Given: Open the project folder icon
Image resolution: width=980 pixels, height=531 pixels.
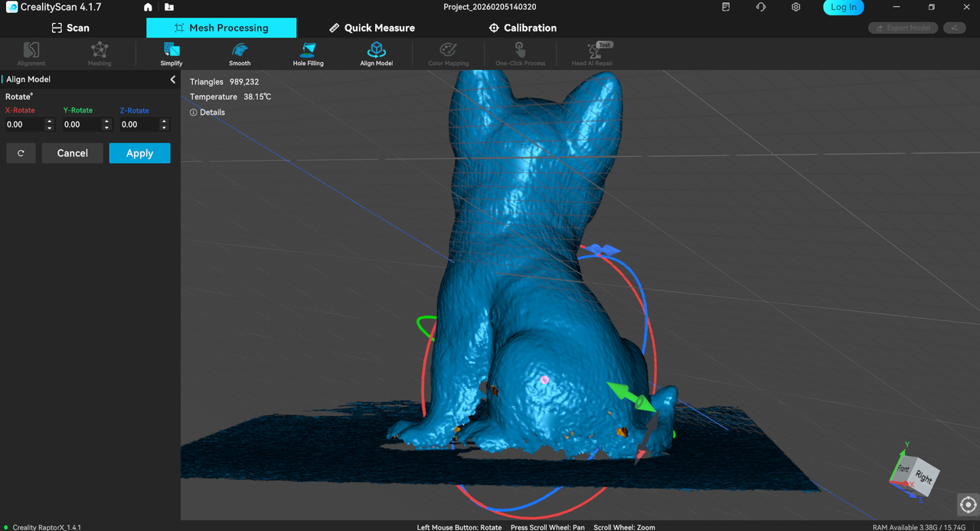Looking at the screenshot, I should 168,7.
